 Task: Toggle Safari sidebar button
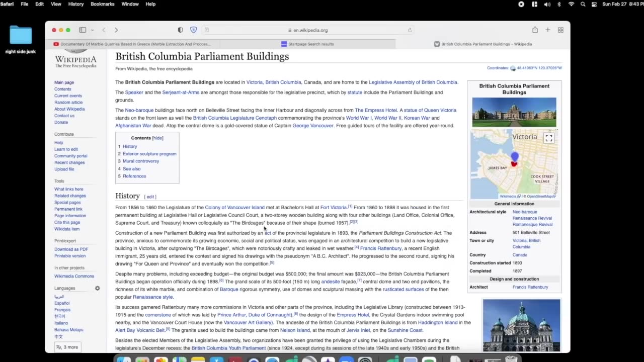point(83,30)
